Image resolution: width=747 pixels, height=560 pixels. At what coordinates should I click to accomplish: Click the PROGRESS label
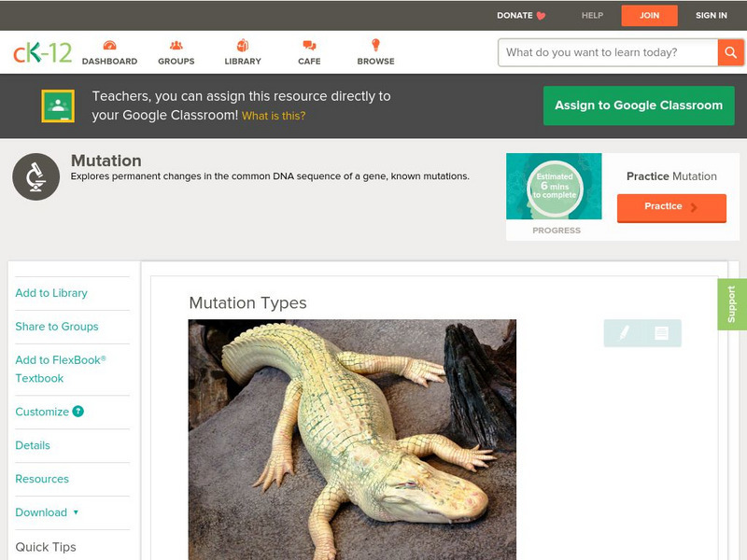click(557, 231)
